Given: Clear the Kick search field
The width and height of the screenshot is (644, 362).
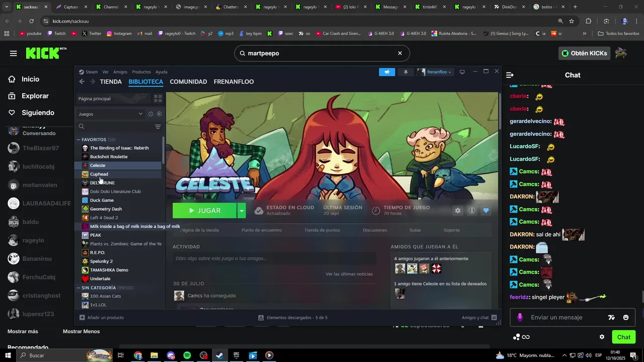Looking at the screenshot, I should (x=400, y=53).
